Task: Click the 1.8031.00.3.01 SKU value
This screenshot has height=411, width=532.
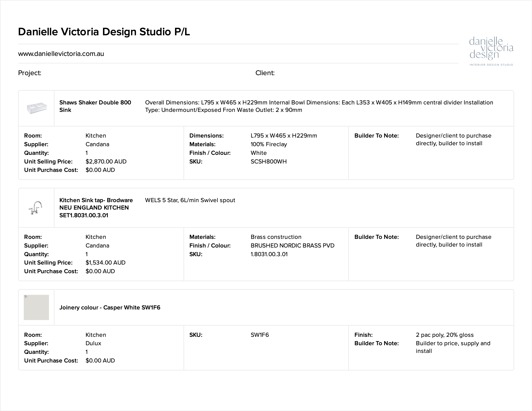Action: point(269,254)
